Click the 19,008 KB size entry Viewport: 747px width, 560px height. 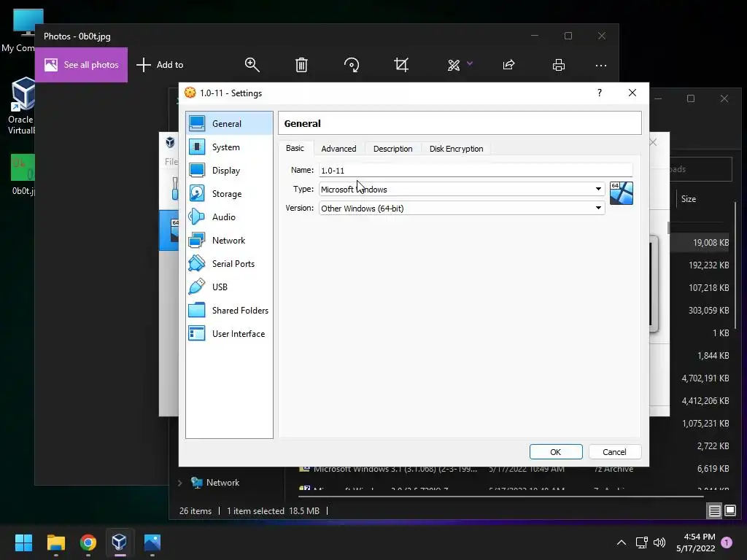point(711,243)
